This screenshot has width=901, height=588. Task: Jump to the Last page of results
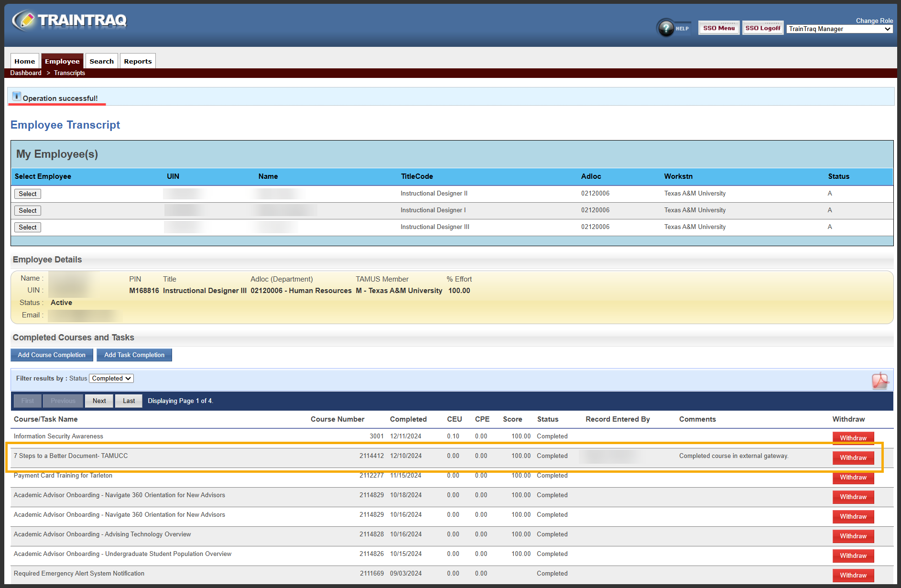(129, 401)
